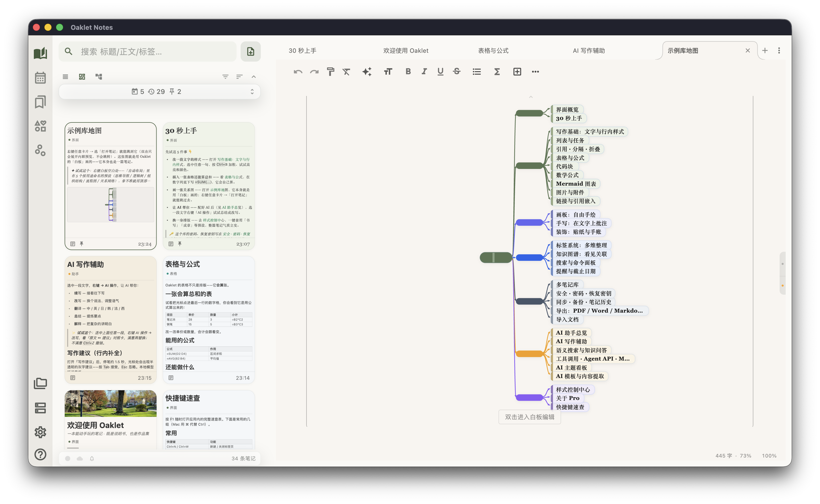
Task: Select the format painter tool
Action: pos(330,72)
